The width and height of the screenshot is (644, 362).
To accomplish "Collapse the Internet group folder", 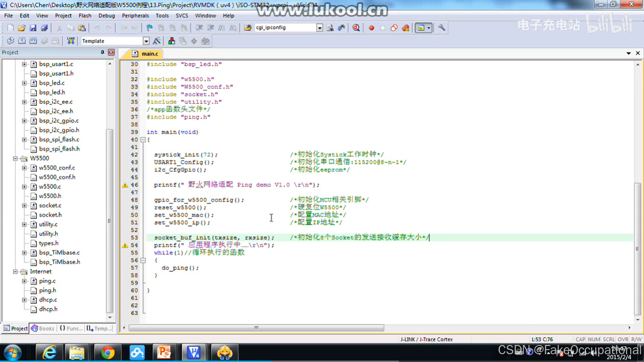I will [15, 272].
